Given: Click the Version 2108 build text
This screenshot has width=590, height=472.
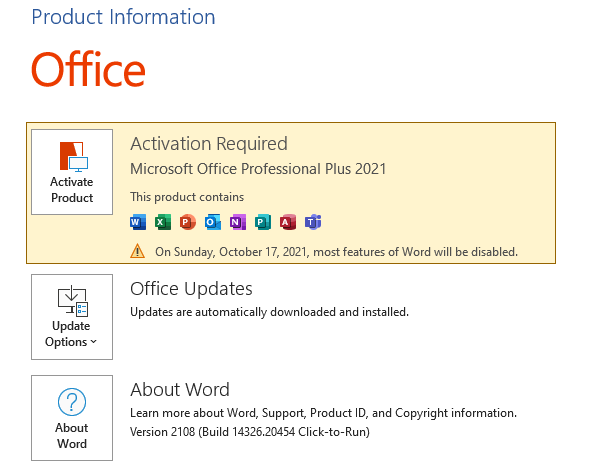Looking at the screenshot, I should [x=250, y=432].
